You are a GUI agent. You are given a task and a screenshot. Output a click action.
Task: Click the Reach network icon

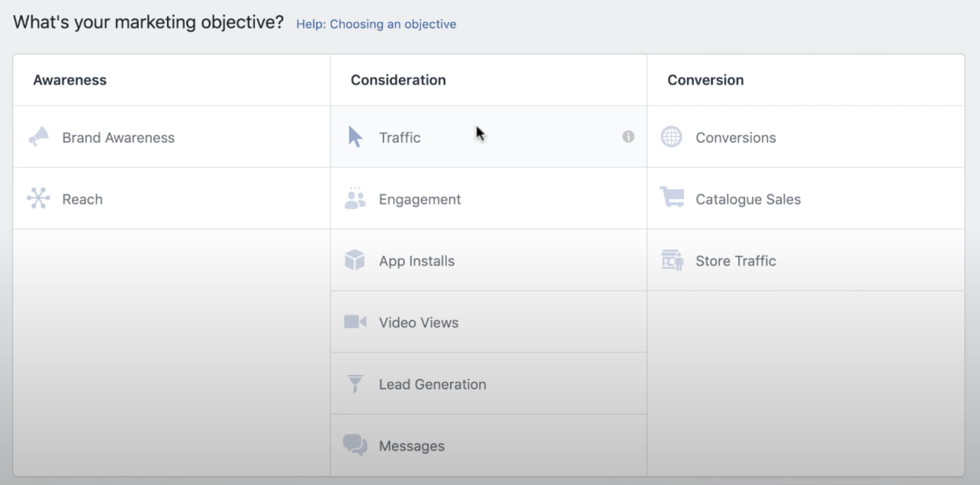coord(39,198)
